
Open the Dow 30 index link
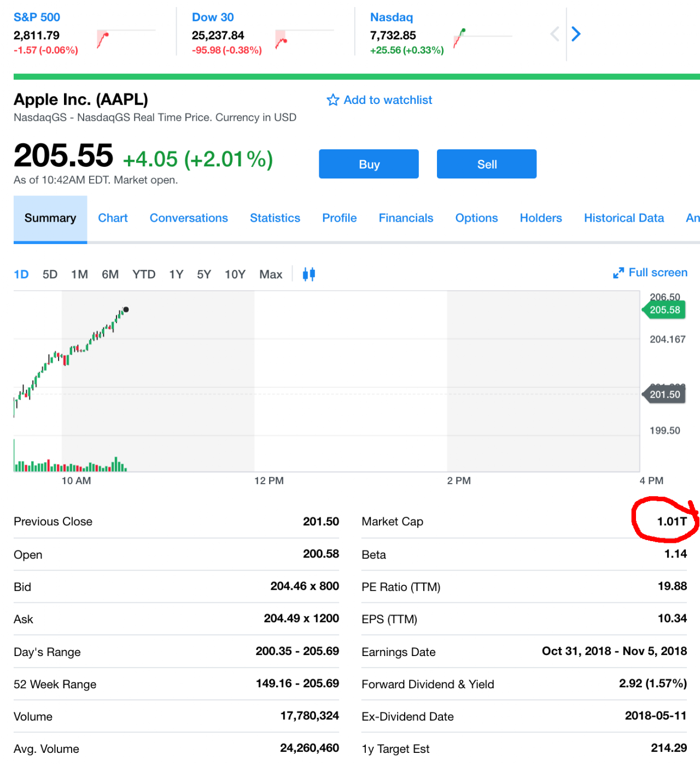[213, 18]
